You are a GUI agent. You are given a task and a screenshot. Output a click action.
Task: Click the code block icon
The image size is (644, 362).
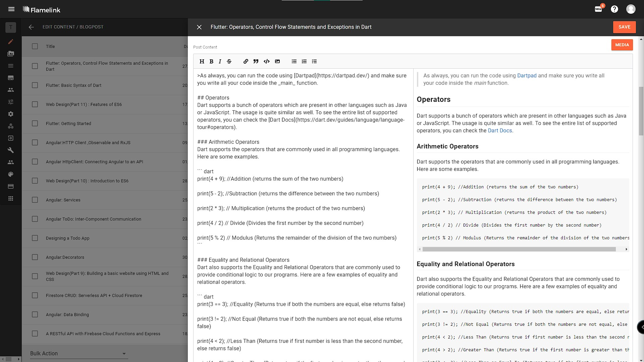[267, 61]
